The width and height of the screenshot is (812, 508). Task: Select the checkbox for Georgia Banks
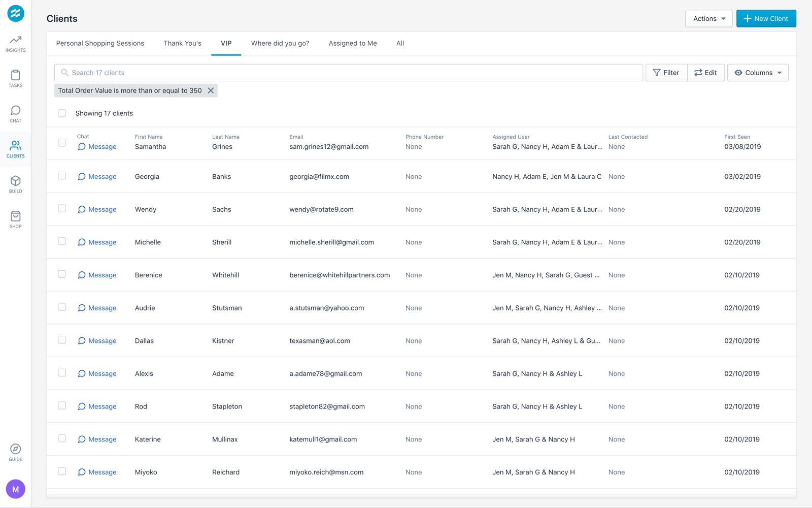(62, 176)
